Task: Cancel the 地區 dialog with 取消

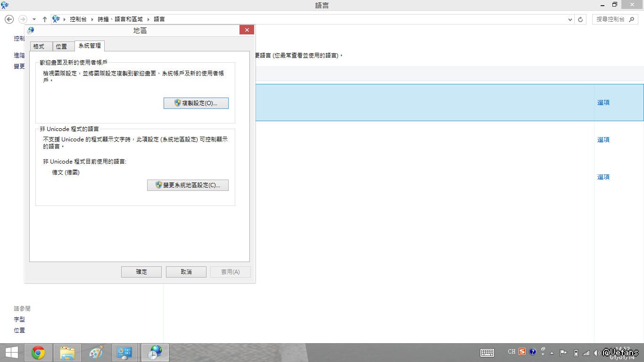Action: [x=186, y=272]
